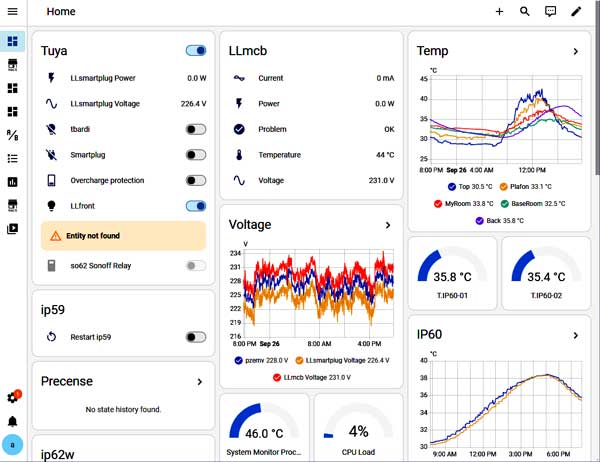Toggle the pzemv series in Voltage legend
The height and width of the screenshot is (462, 600).
261,360
